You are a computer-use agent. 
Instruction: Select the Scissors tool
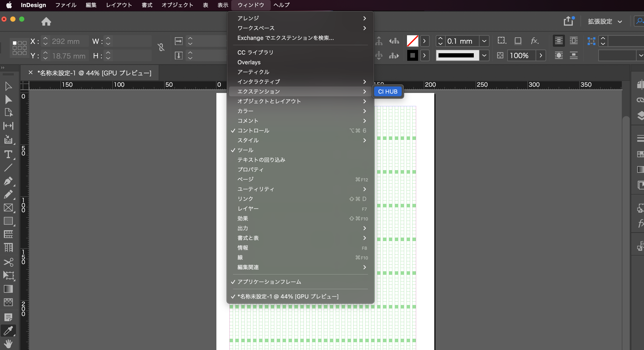pos(8,262)
